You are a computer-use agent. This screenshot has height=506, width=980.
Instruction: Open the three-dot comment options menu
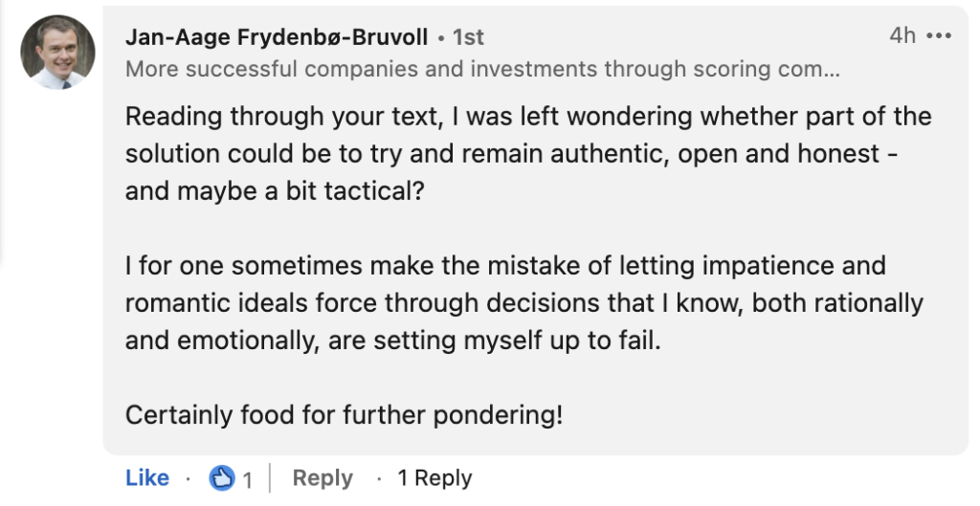click(x=940, y=36)
